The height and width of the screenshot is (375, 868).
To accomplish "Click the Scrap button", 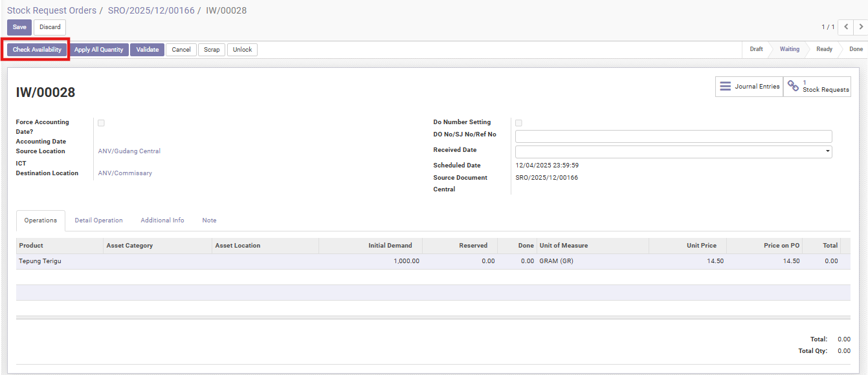I will [x=212, y=50].
